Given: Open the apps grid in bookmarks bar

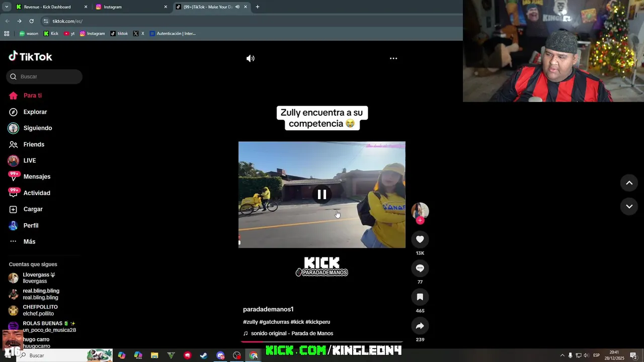Looking at the screenshot, I should tap(7, 34).
